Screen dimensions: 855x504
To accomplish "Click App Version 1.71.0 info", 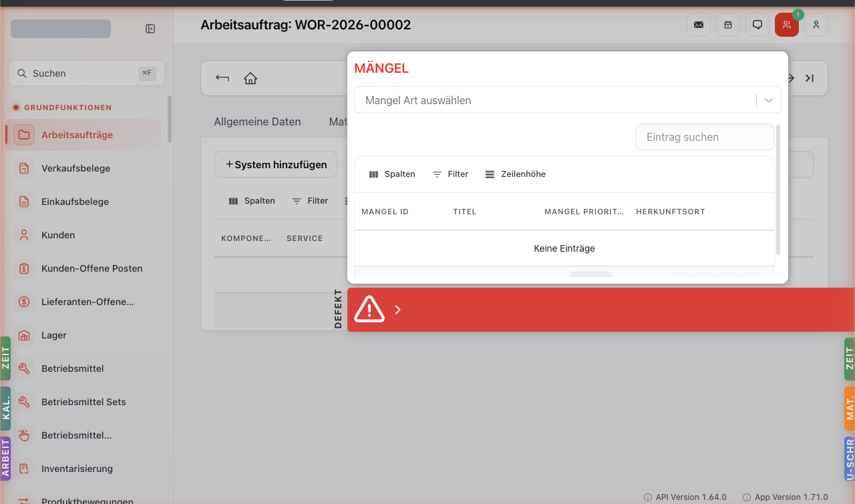I will [x=786, y=497].
